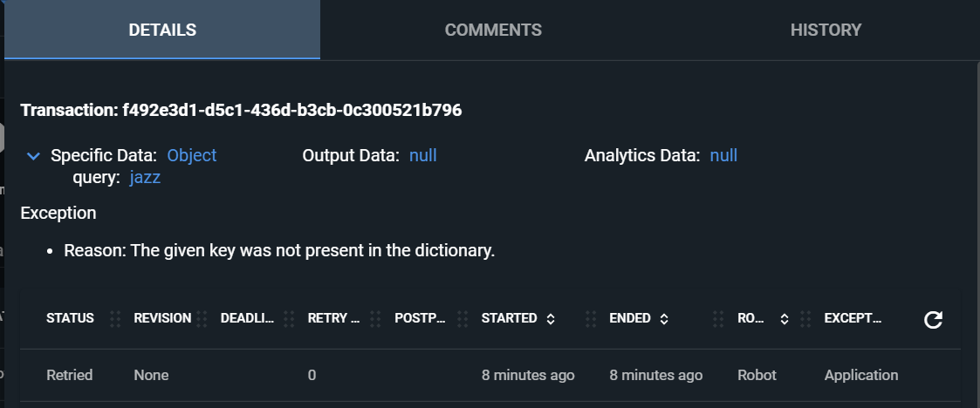Click grip handle between RETRY and POSTP...
This screenshot has height=408, width=980.
(376, 319)
